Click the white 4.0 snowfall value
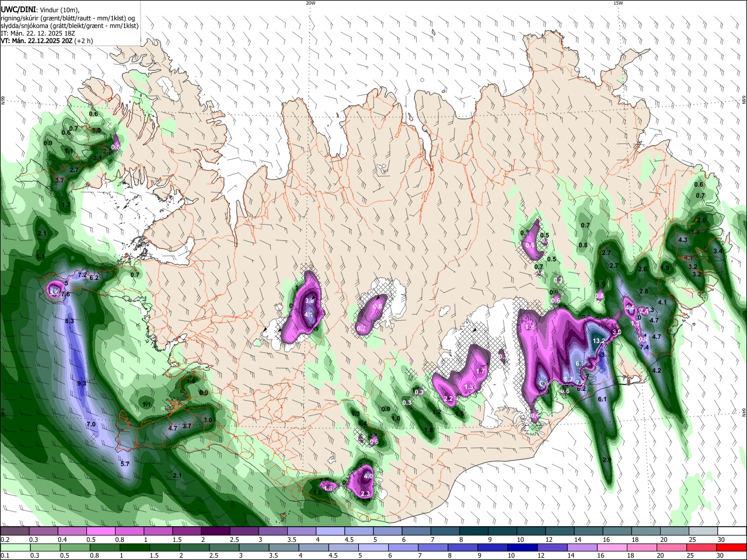747x560 pixels. click(368, 477)
